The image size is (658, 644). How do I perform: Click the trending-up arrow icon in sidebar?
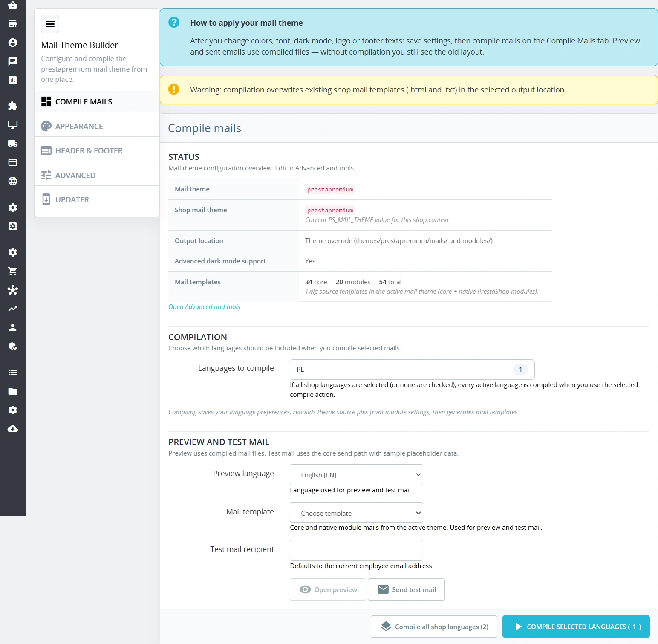13,309
